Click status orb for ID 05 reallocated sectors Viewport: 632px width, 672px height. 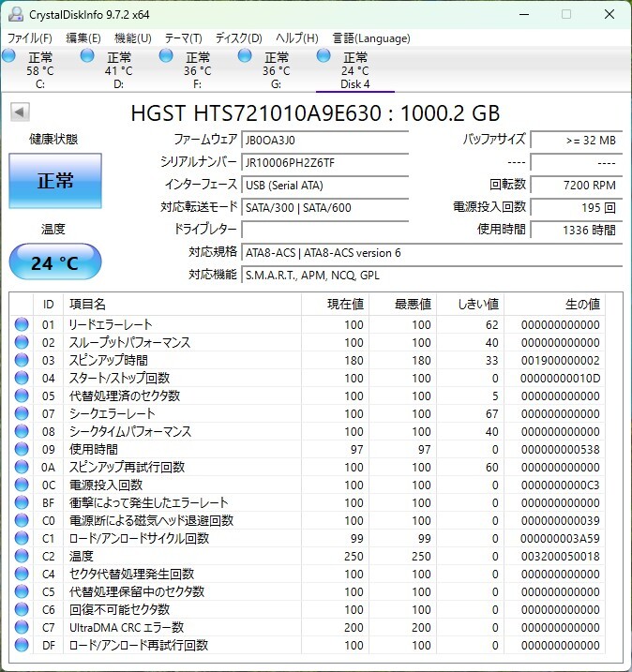pyautogui.click(x=22, y=396)
